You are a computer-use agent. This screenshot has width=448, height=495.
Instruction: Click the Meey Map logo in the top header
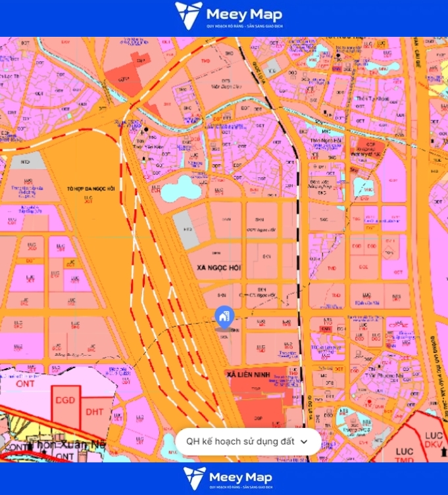(x=229, y=16)
